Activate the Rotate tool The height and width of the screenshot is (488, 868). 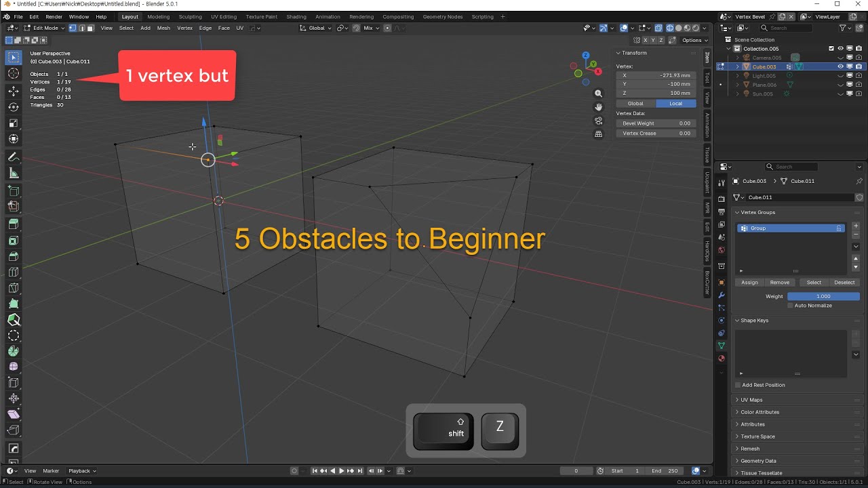pyautogui.click(x=14, y=107)
